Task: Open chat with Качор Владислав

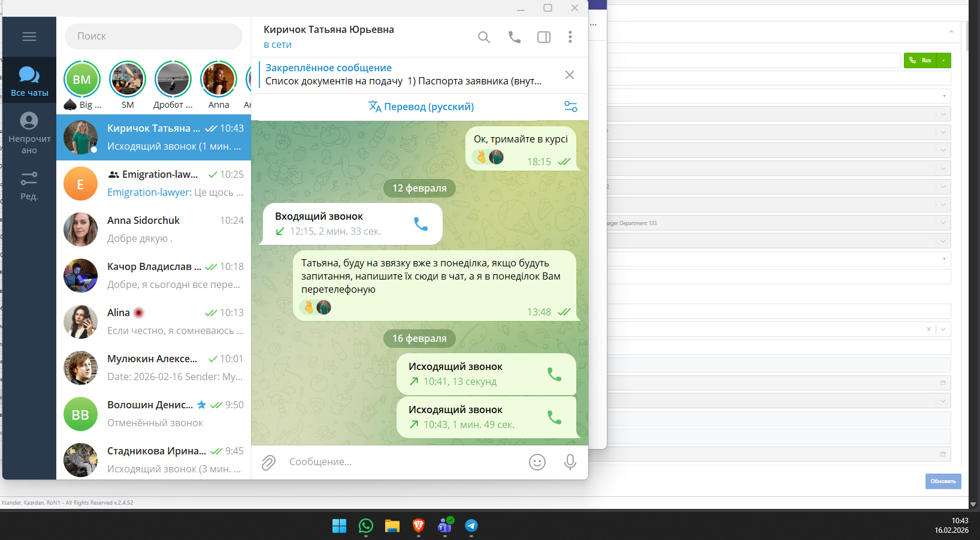Action: 154,275
